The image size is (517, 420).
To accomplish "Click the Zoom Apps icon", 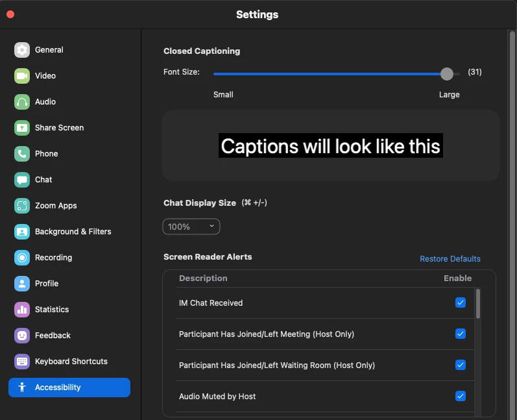I will click(x=22, y=206).
